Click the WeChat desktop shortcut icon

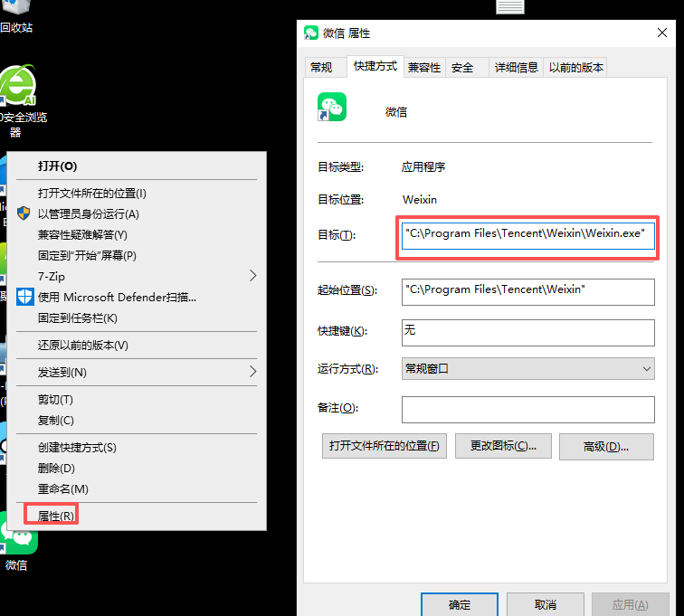pos(18,539)
